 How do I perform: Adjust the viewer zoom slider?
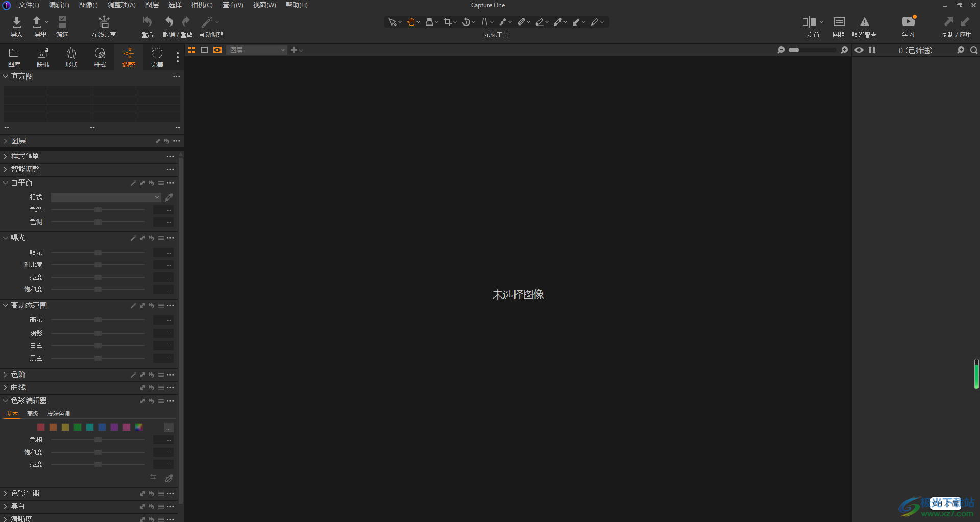coord(812,50)
